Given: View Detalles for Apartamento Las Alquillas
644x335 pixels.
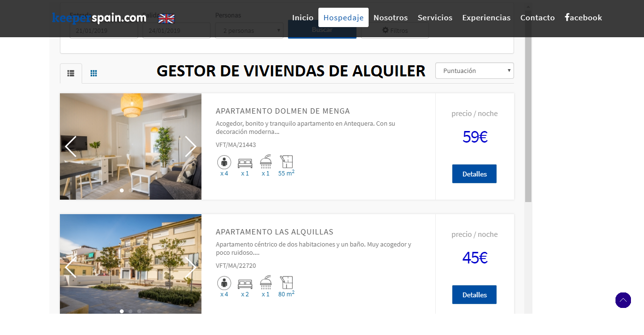Looking at the screenshot, I should coord(474,295).
